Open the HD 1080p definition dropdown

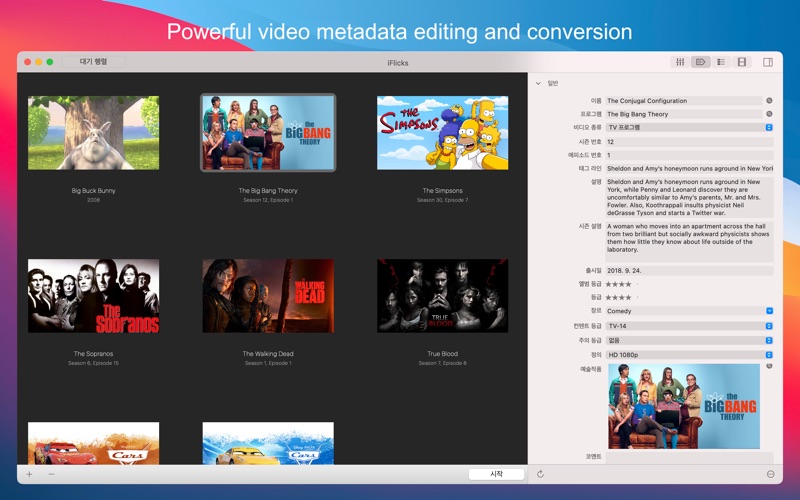(x=769, y=354)
